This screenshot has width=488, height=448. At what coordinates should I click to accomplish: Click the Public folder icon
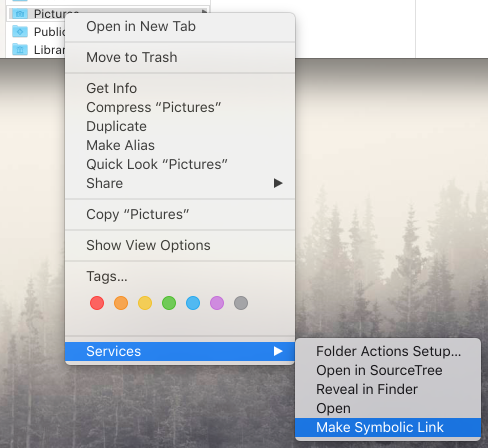20,32
